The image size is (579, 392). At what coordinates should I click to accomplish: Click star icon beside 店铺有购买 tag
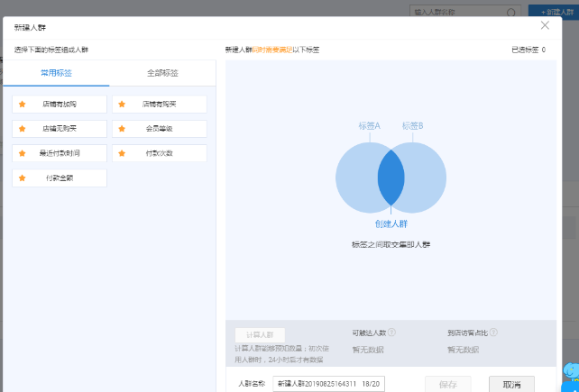123,105
